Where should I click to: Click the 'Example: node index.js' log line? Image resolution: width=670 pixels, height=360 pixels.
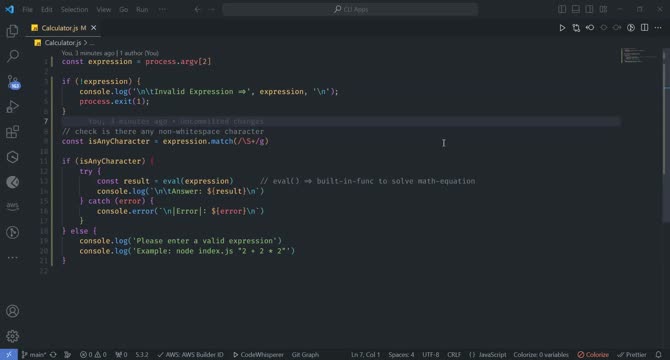coord(187,251)
